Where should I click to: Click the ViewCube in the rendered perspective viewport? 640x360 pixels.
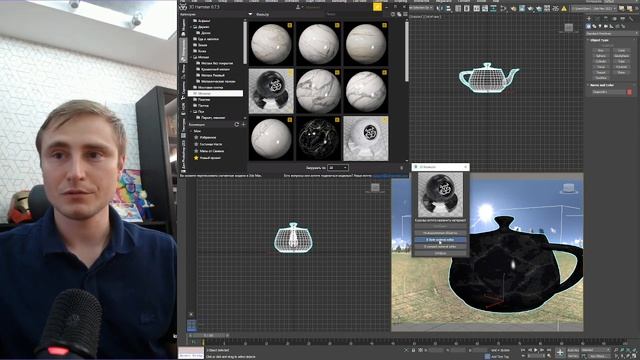tap(568, 189)
